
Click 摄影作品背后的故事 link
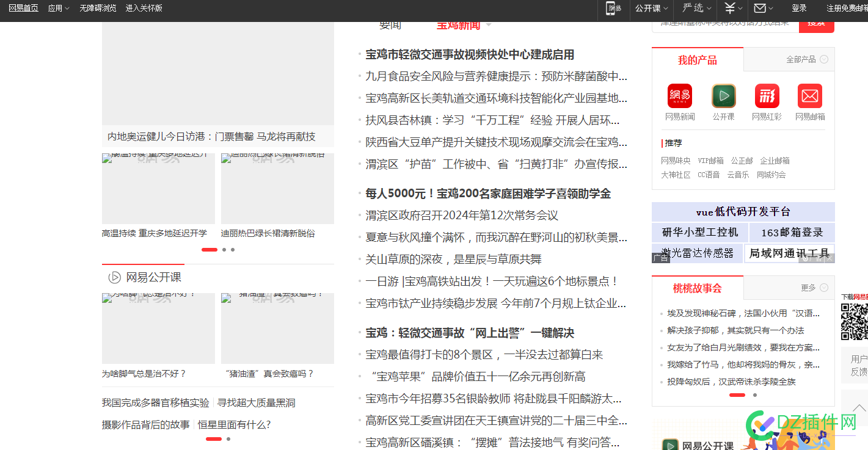point(146,424)
